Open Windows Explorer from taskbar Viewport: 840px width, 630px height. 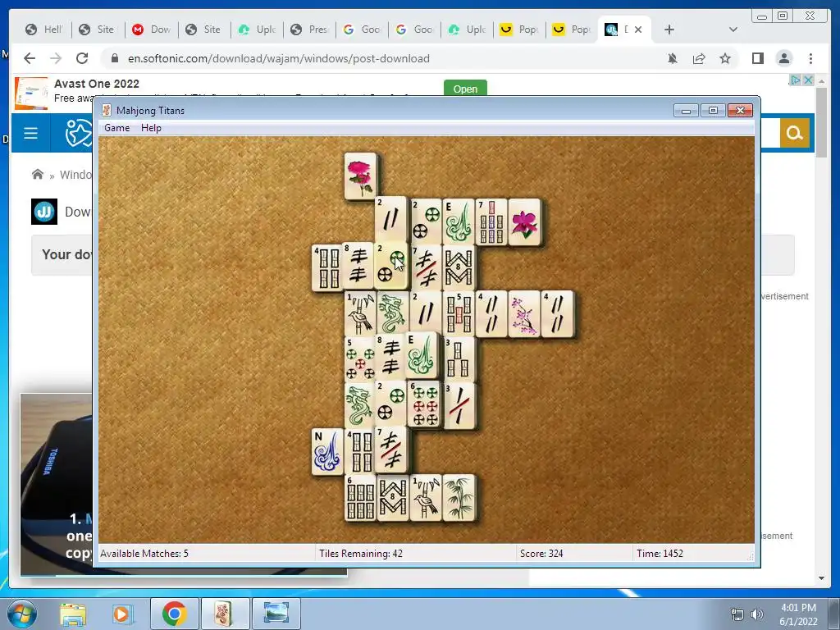coord(73,614)
